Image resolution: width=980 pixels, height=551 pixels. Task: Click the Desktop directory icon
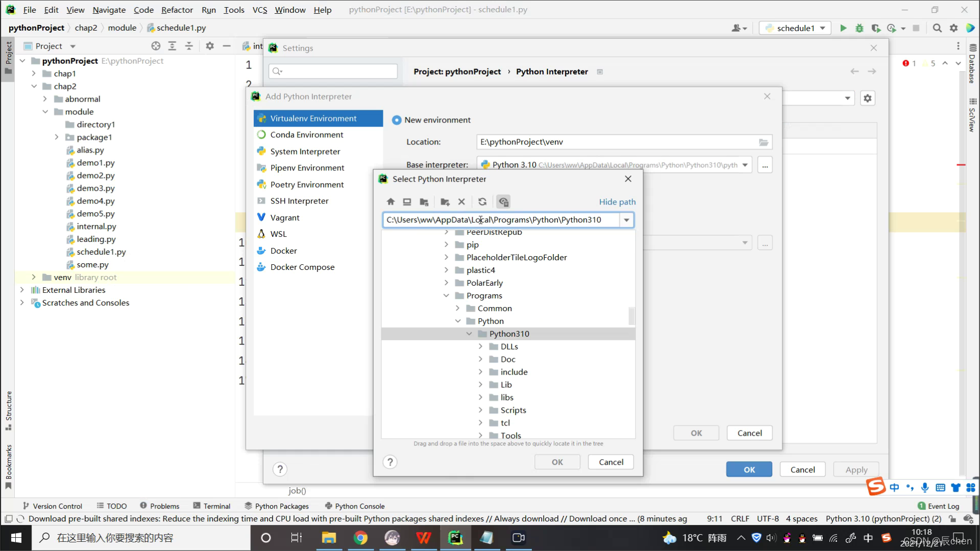pos(407,202)
